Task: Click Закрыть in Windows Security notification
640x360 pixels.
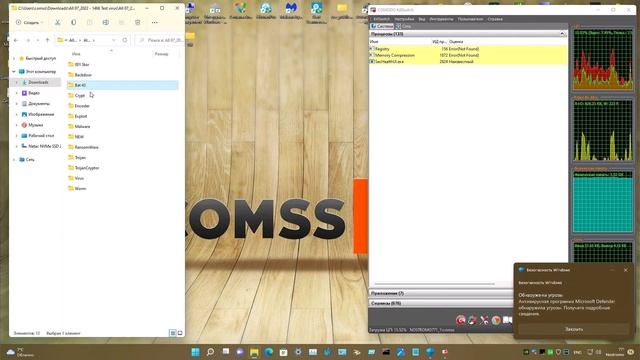Action: 573,329
